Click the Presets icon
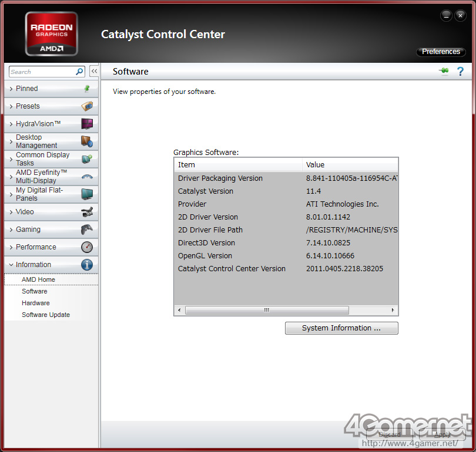The image size is (476, 452). click(87, 106)
